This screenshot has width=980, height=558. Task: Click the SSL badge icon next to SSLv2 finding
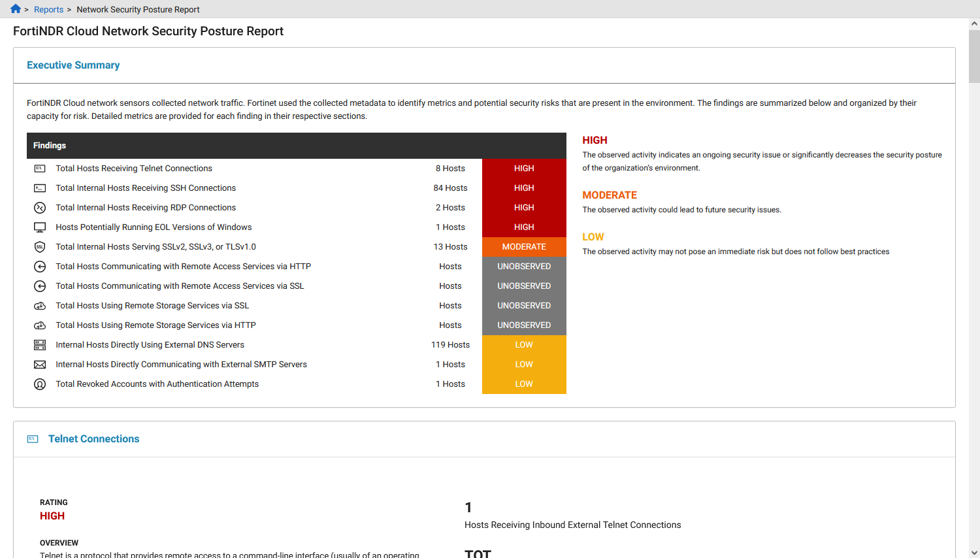[x=40, y=246]
